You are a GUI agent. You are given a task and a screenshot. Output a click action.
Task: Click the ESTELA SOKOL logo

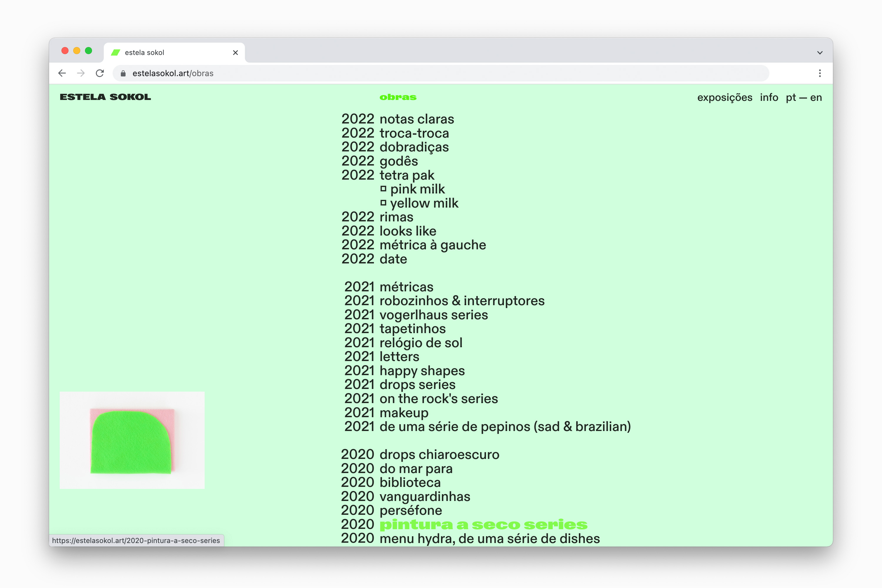tap(105, 97)
